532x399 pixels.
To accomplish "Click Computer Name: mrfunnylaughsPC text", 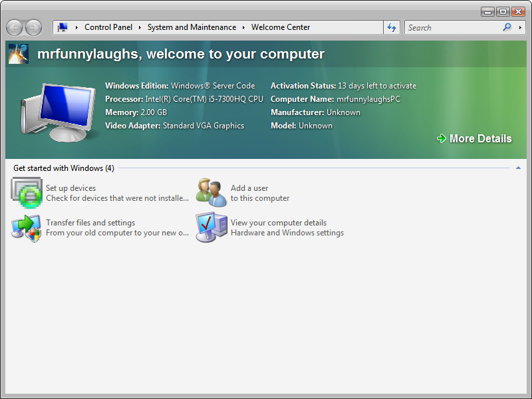I will click(x=335, y=98).
